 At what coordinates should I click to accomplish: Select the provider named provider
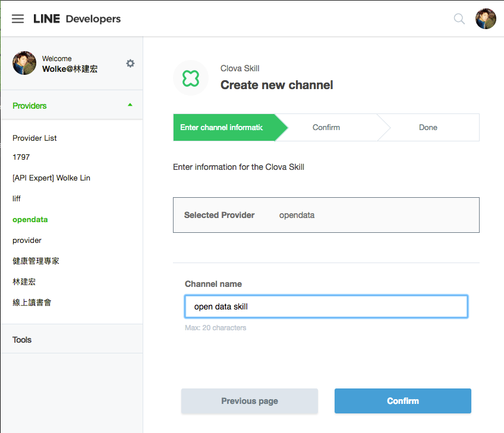pos(27,241)
